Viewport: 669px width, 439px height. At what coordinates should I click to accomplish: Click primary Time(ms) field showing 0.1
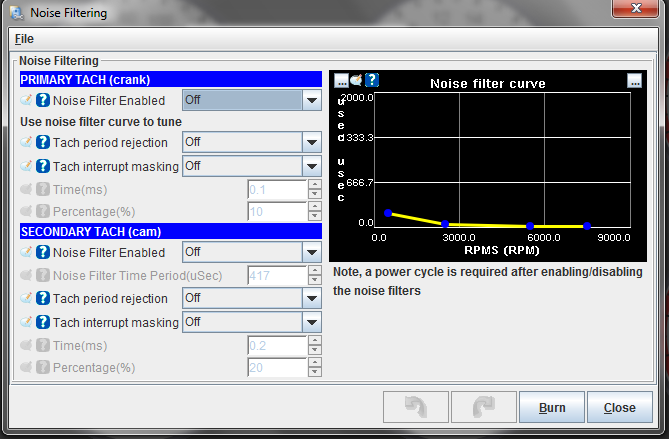[x=277, y=189]
